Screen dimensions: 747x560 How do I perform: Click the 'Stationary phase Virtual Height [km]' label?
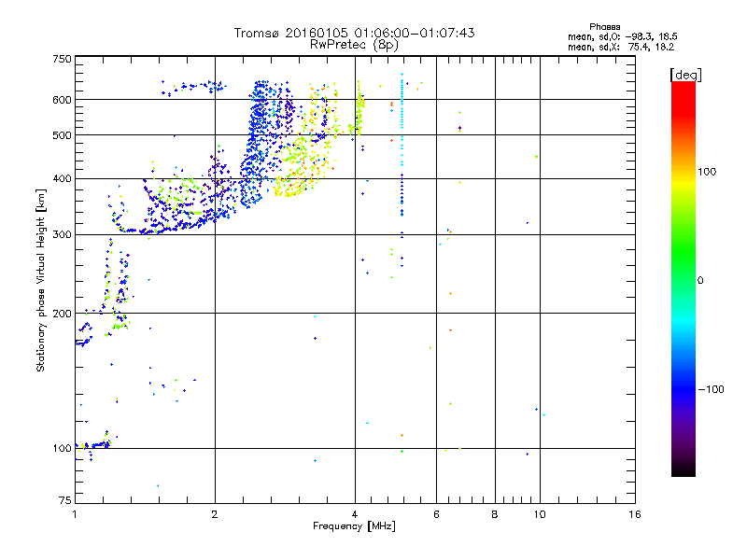click(x=40, y=280)
